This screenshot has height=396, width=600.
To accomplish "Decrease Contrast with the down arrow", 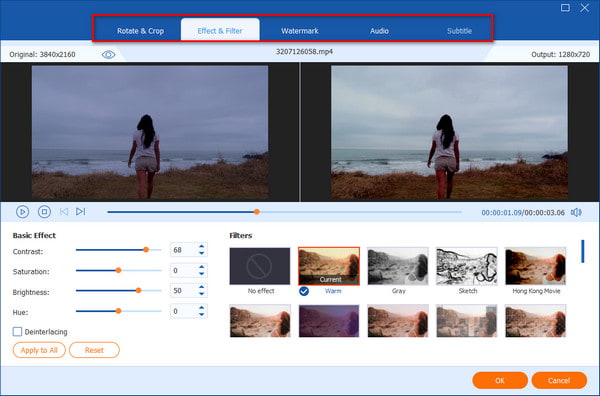I will 201,253.
